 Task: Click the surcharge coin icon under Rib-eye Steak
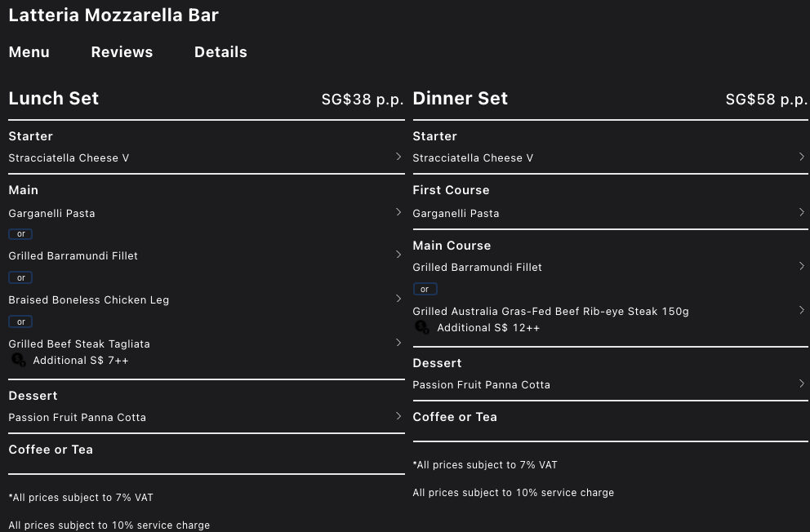[422, 327]
